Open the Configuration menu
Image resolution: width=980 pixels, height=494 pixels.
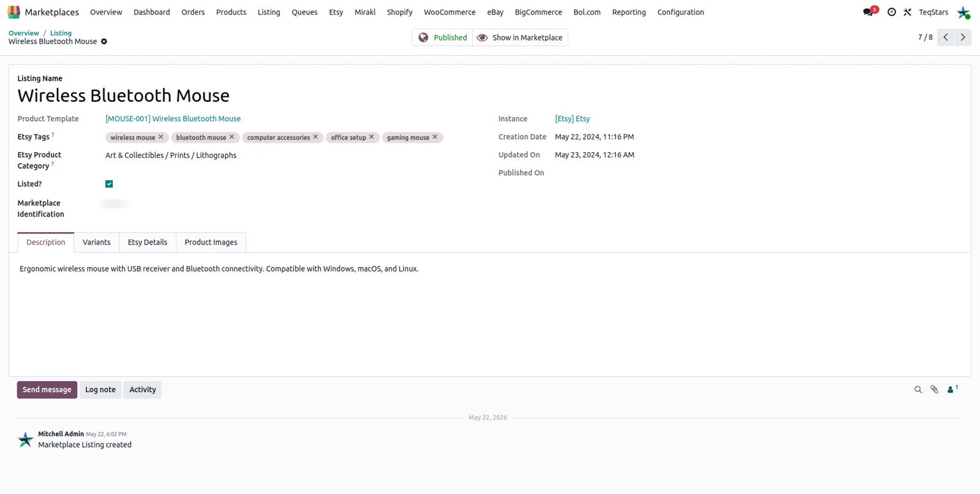(680, 12)
